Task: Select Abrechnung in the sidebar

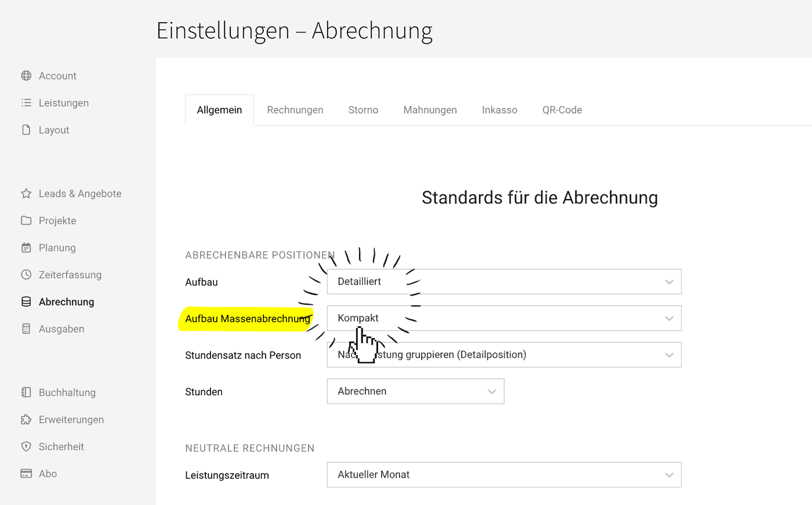Action: [66, 302]
